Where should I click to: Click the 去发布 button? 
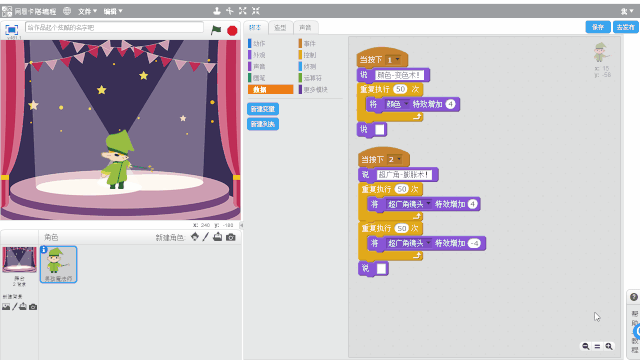point(626,27)
